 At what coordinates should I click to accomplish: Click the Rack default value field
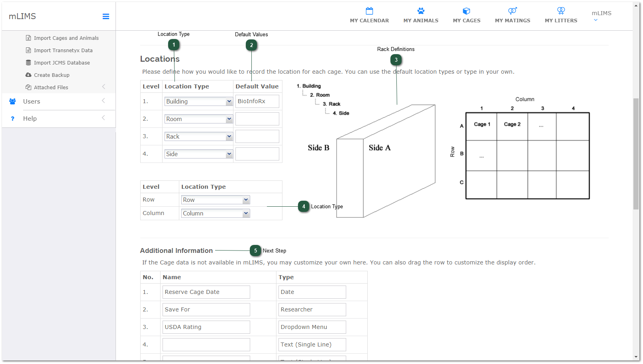pos(257,137)
